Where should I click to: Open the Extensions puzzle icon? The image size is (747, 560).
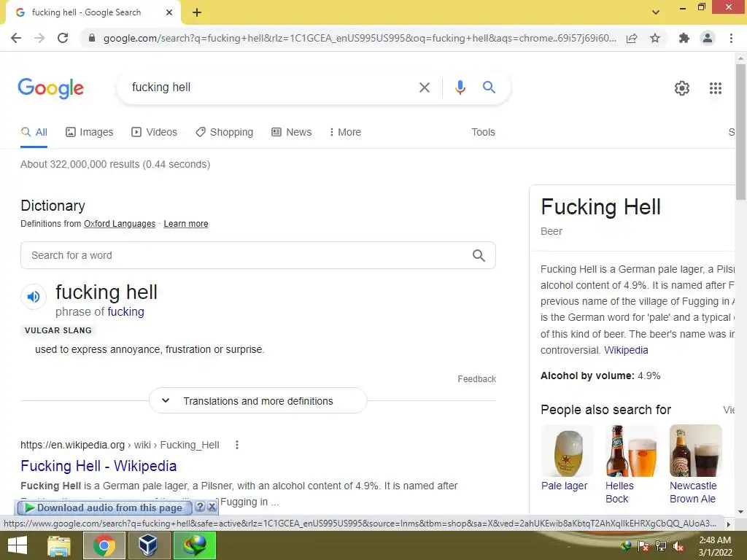684,38
